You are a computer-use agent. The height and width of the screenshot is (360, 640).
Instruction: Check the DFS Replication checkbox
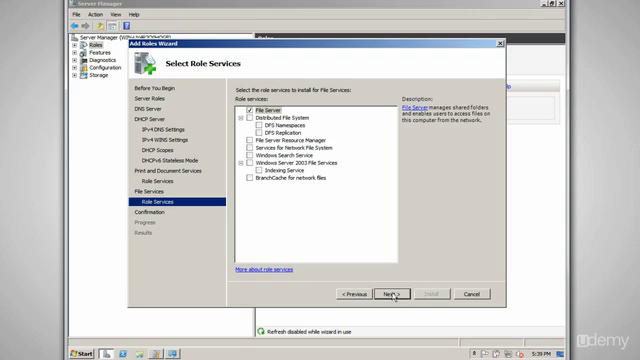pos(259,133)
